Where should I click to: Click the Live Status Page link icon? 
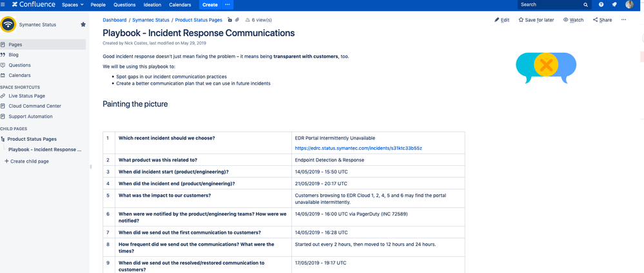pyautogui.click(x=3, y=96)
